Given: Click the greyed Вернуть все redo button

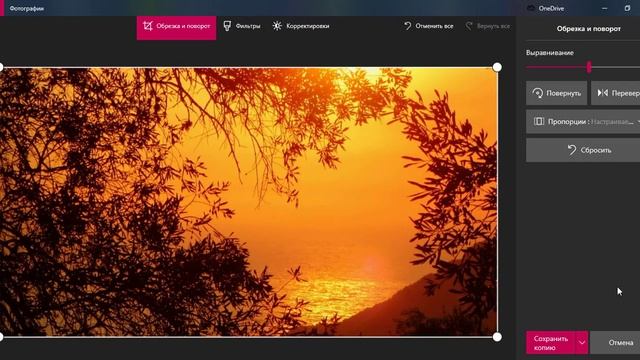Looking at the screenshot, I should coord(488,26).
